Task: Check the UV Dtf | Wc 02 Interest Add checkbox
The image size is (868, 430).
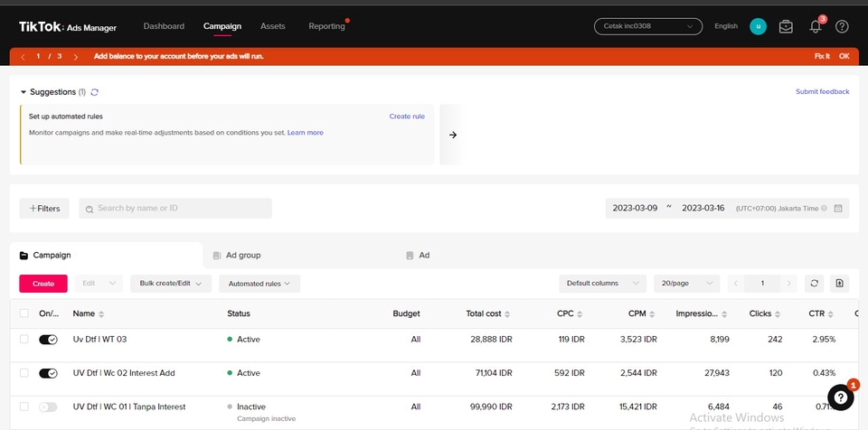Action: [24, 373]
